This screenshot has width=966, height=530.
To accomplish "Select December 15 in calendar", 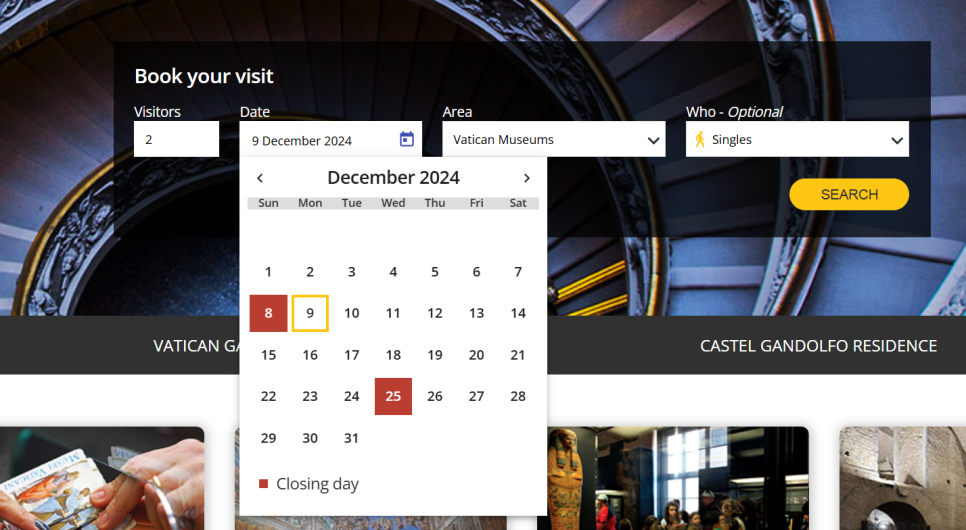I will tap(268, 355).
